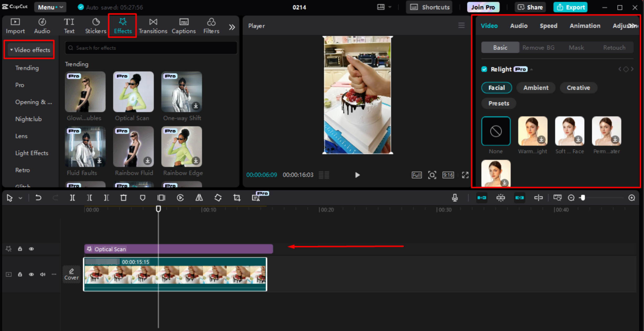Viewport: 644px width, 331px height.
Task: Open the Transitions panel
Action: tap(153, 25)
